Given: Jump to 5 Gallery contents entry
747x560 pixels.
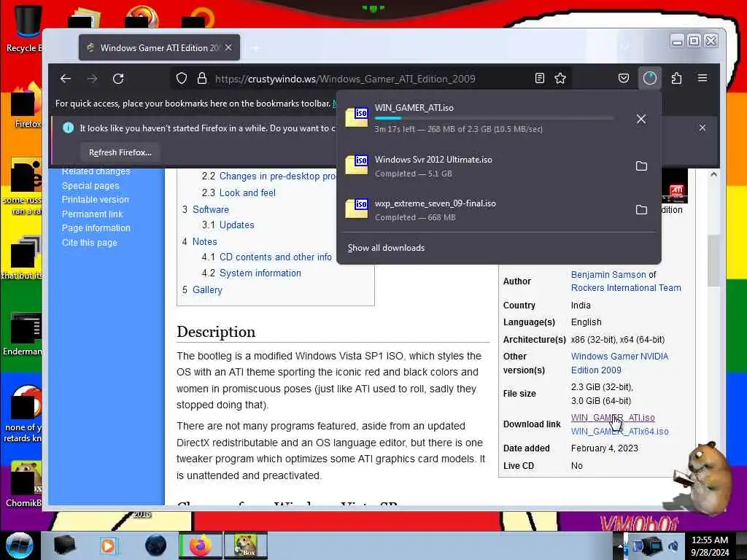Looking at the screenshot, I should click(x=207, y=290).
